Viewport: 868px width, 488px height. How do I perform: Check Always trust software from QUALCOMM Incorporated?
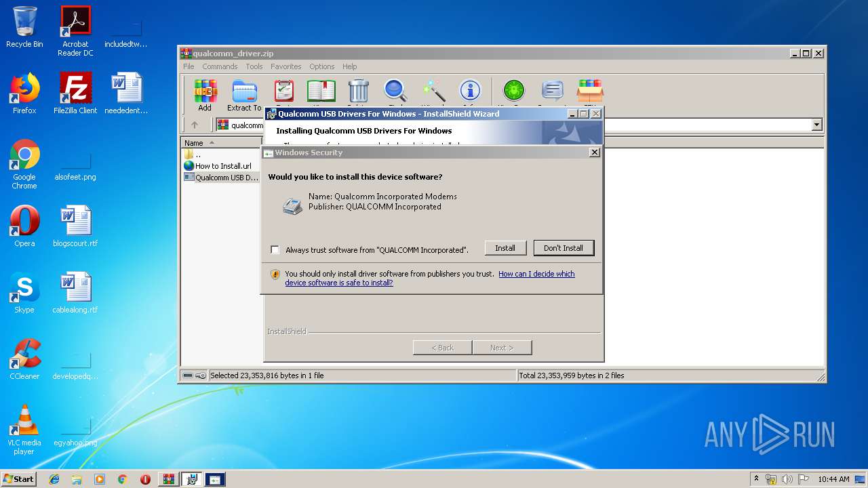[x=275, y=249]
